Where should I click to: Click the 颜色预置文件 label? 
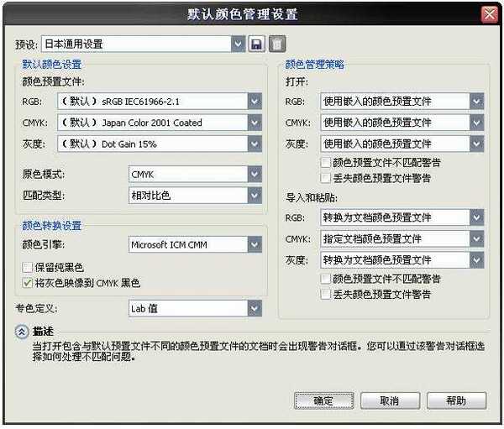tap(53, 81)
